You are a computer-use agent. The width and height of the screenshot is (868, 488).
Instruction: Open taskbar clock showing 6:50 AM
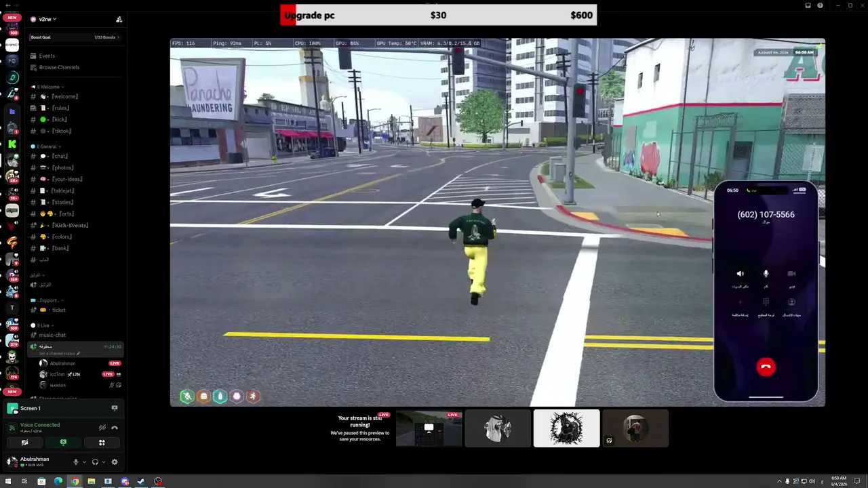[x=839, y=481]
